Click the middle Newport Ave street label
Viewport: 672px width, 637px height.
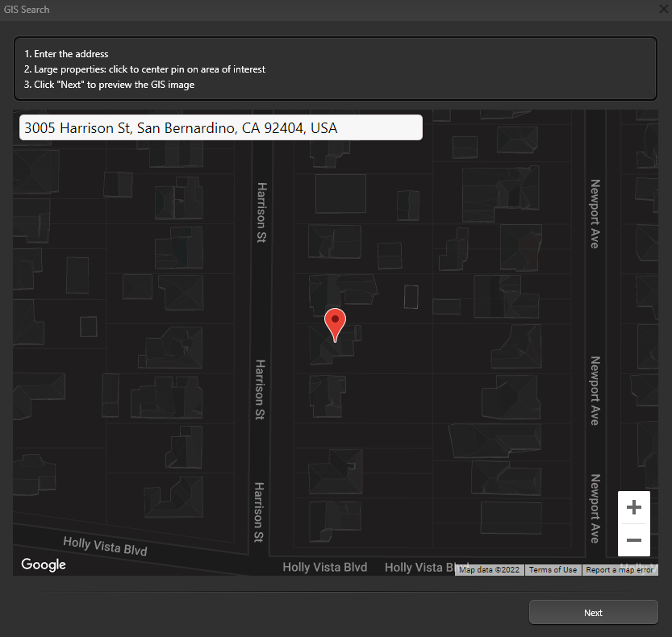(595, 390)
